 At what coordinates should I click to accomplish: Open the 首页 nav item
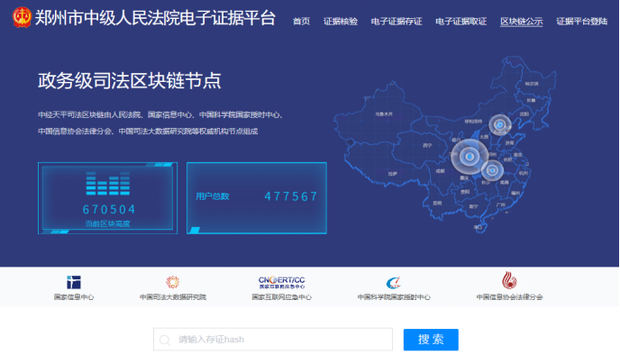tap(301, 22)
